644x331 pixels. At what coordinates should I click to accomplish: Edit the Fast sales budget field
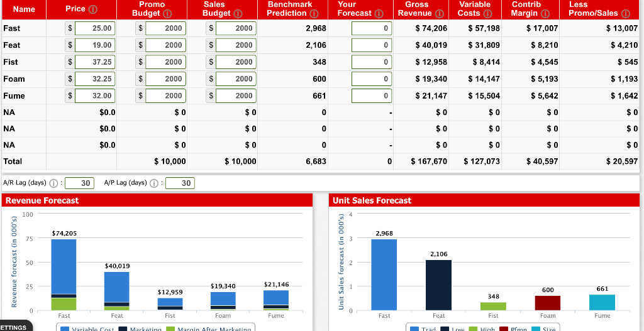coord(236,28)
